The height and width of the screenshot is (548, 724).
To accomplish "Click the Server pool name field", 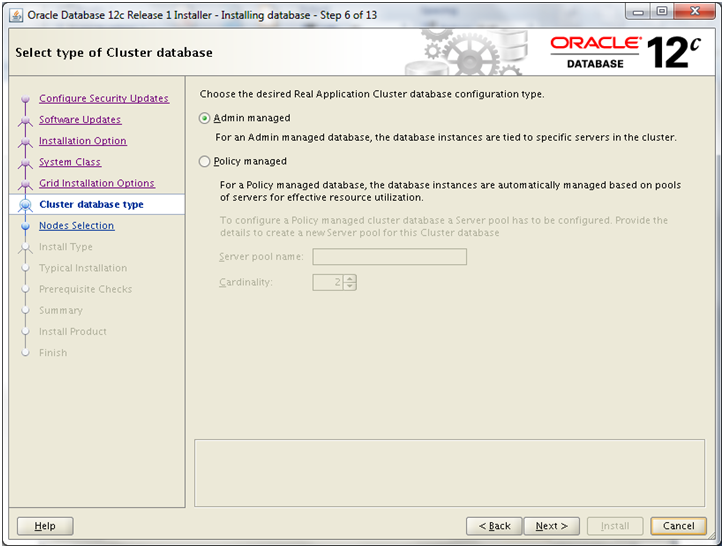I will coord(389,257).
